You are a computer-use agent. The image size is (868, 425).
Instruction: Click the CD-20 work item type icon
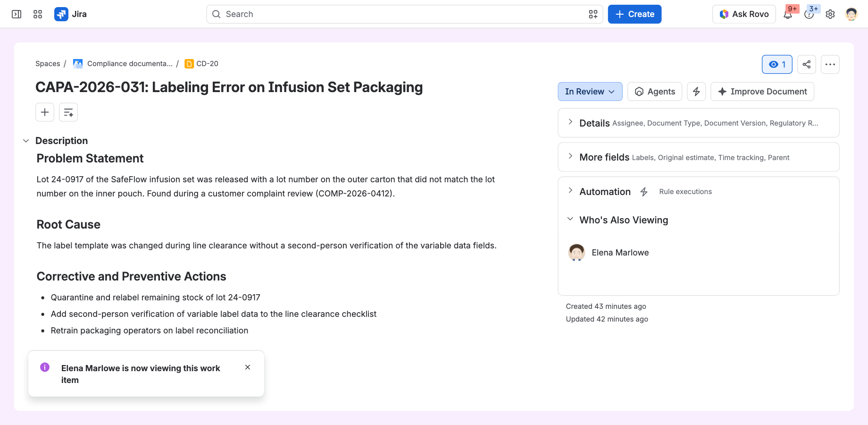[189, 64]
